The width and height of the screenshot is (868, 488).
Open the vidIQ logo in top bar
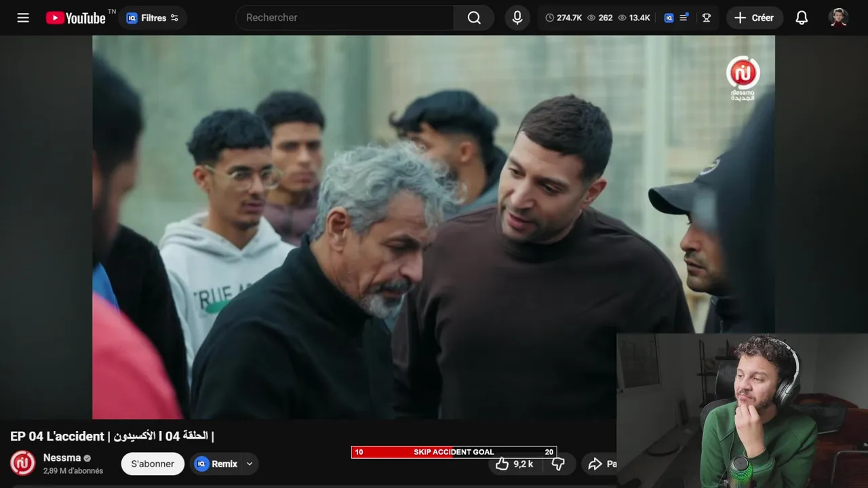[x=669, y=18]
